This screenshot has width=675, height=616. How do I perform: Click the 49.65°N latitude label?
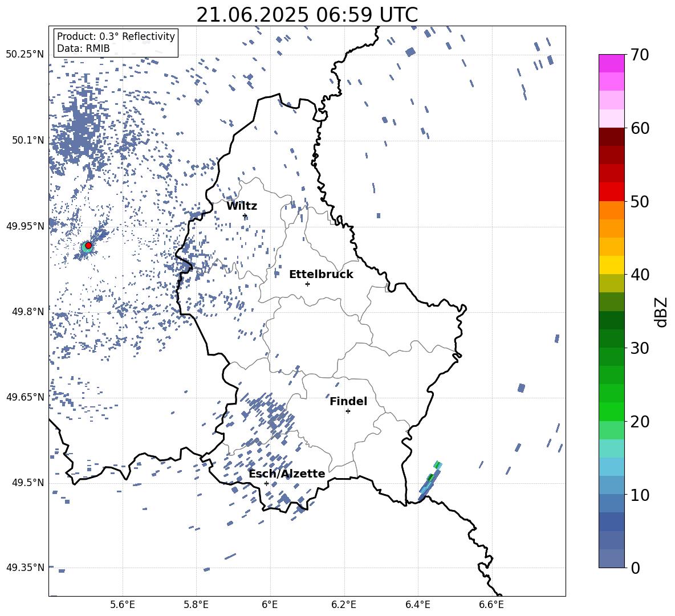click(25, 397)
